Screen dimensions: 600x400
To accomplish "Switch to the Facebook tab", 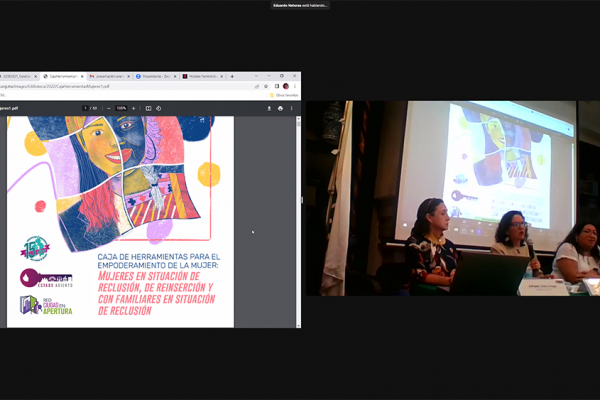I will [155, 77].
